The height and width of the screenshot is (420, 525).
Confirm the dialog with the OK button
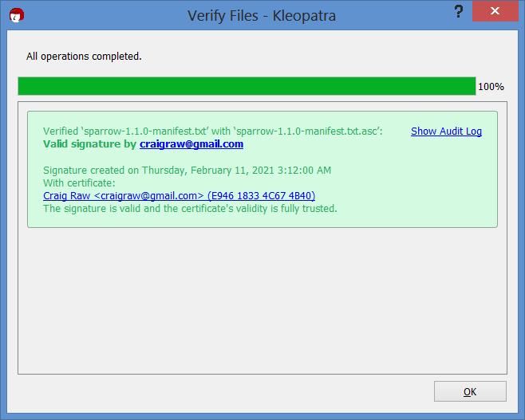pos(470,391)
